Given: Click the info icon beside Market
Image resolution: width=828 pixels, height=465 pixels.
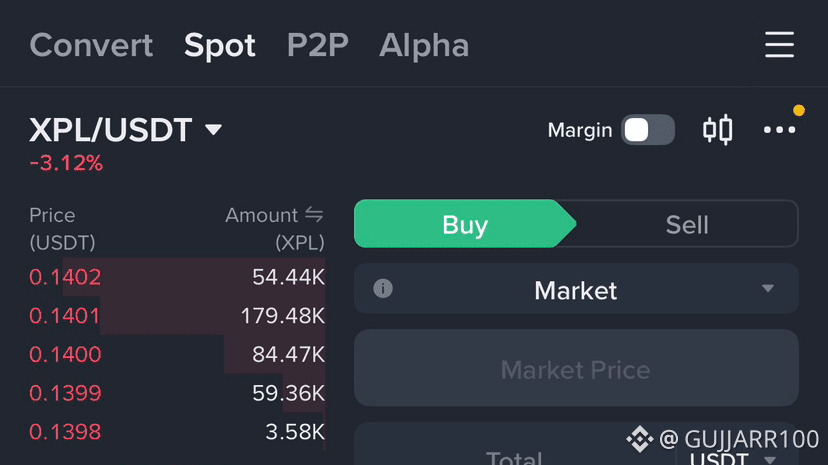Looking at the screenshot, I should coord(383,289).
